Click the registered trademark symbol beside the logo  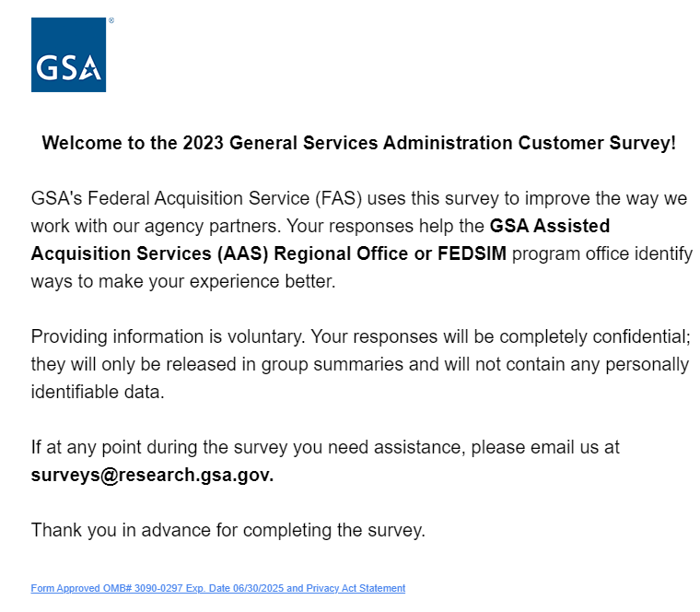pyautogui.click(x=111, y=20)
